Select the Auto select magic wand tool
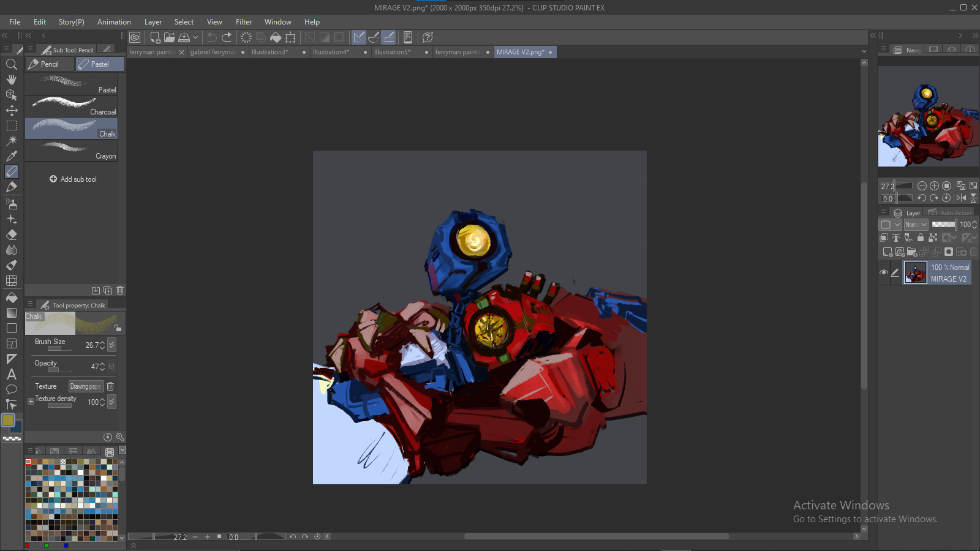980x551 pixels. (11, 141)
